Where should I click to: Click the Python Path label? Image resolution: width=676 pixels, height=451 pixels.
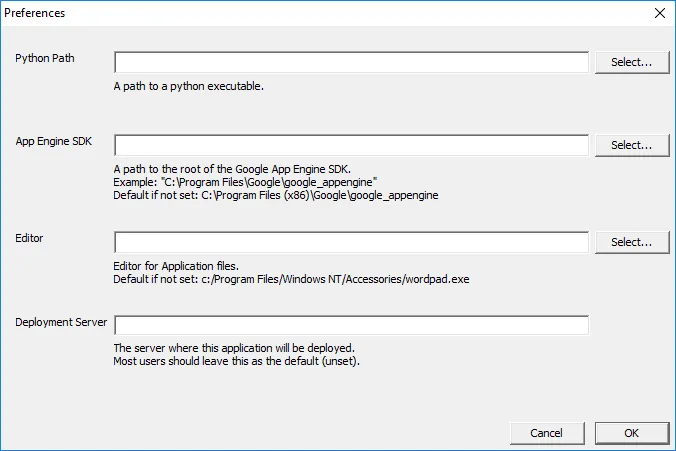click(x=45, y=58)
